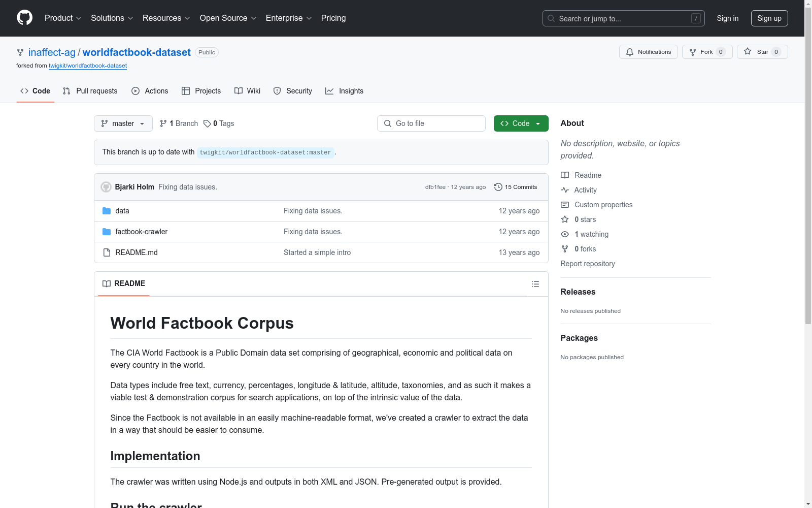
Task: Open Custom properties in About
Action: pos(597,205)
